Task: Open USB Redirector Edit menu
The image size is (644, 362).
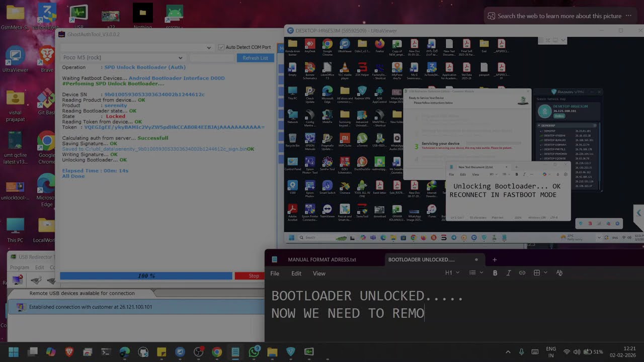Action: tap(39, 267)
